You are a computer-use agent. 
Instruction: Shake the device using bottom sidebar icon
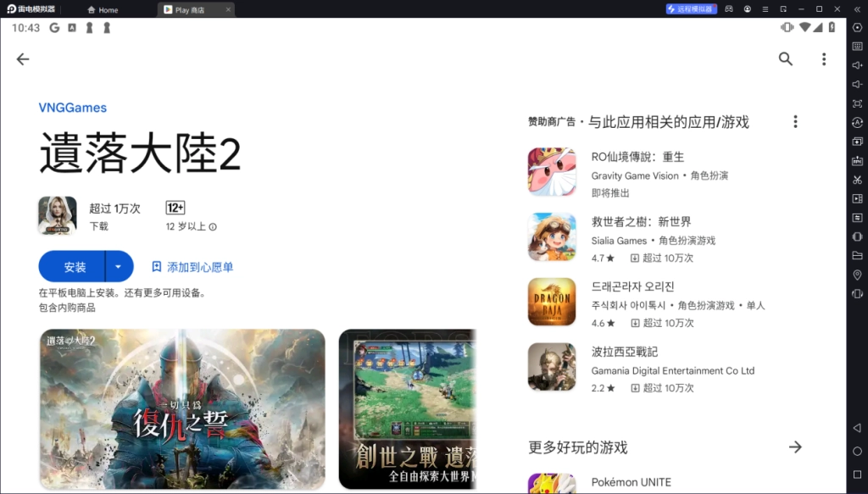[x=858, y=294]
